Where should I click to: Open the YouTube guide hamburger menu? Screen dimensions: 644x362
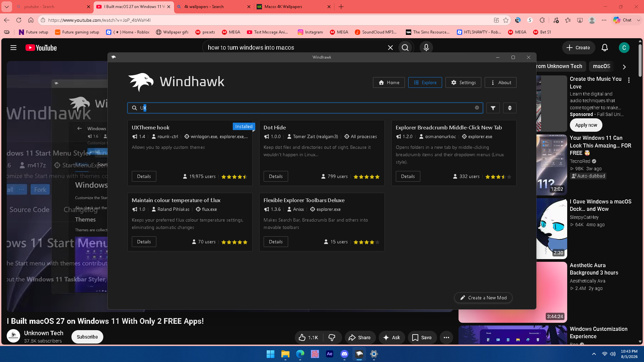pos(13,48)
